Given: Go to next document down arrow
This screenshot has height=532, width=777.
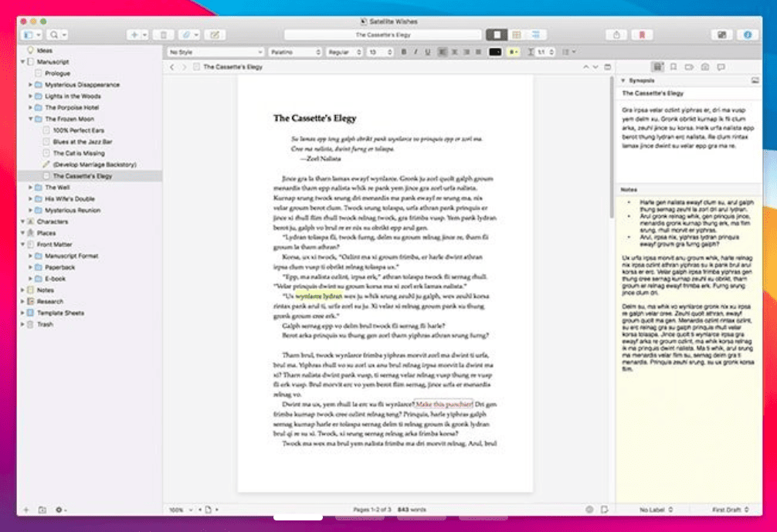Looking at the screenshot, I should click(595, 67).
